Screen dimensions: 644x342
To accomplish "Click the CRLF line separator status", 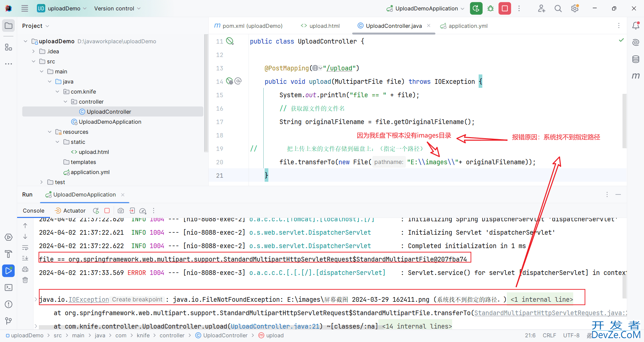I will coord(549,335).
